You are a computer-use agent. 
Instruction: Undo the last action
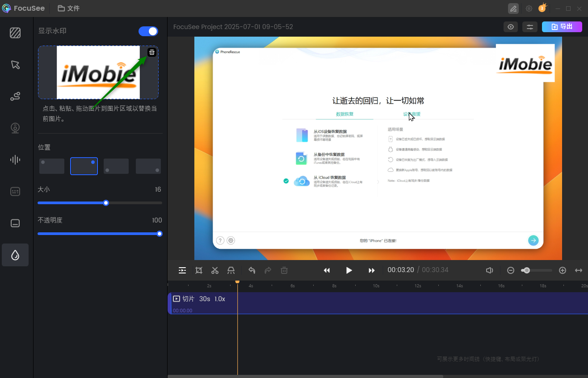click(252, 270)
